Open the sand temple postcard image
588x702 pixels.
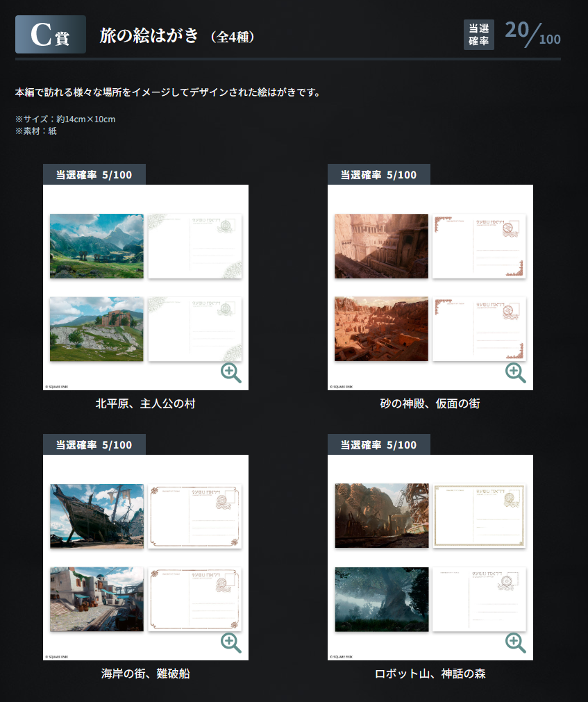[x=381, y=246]
